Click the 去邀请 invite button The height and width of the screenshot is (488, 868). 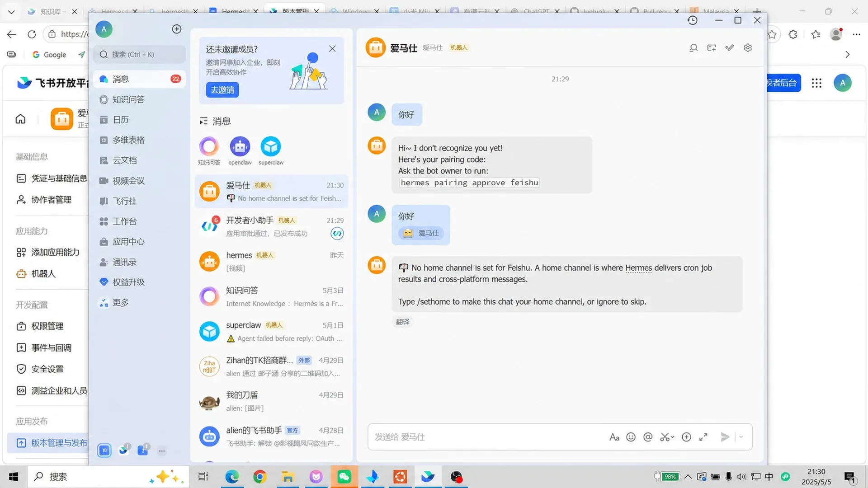(x=222, y=90)
